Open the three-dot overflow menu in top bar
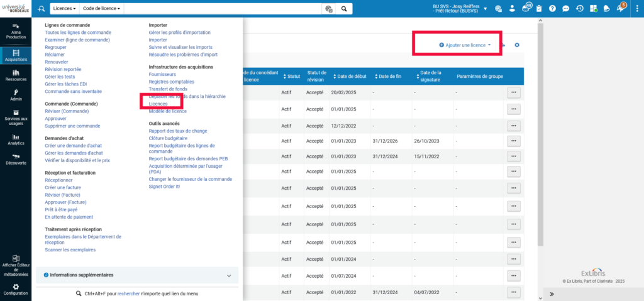This screenshot has height=301, width=644. [x=636, y=8]
